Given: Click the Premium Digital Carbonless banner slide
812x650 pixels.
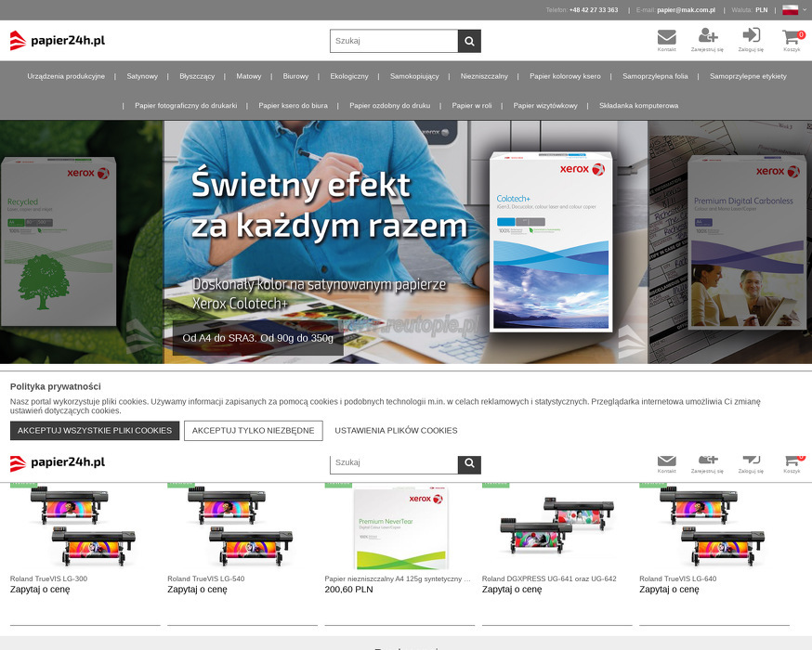Looking at the screenshot, I should point(730,242).
